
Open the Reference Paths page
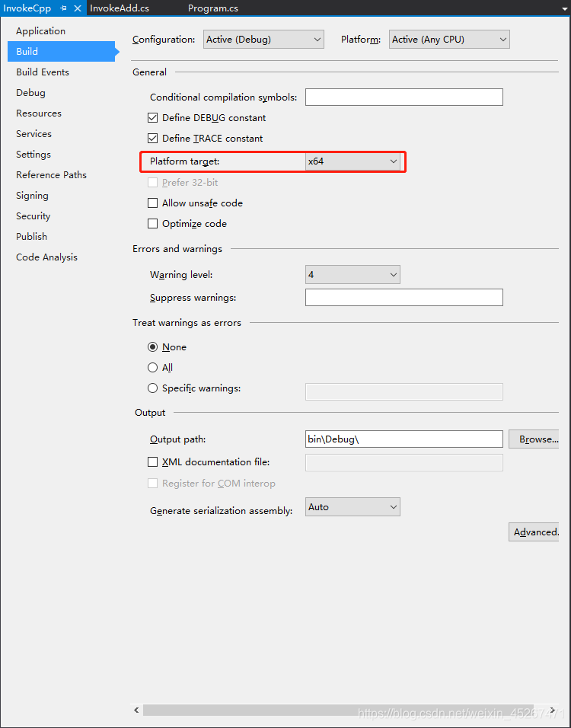tap(52, 175)
